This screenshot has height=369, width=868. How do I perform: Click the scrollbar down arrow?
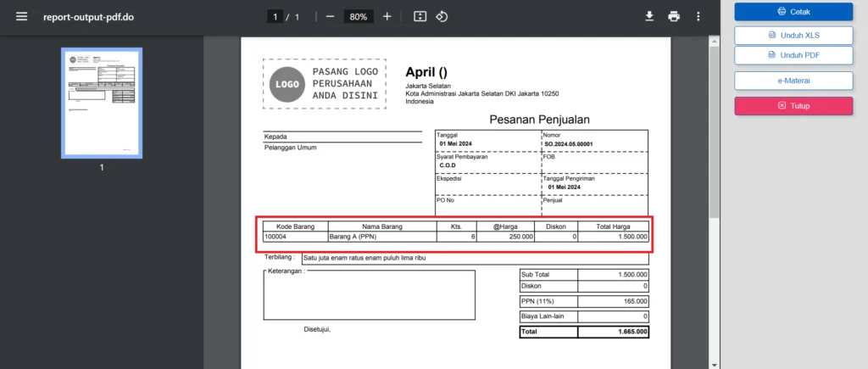pyautogui.click(x=715, y=364)
